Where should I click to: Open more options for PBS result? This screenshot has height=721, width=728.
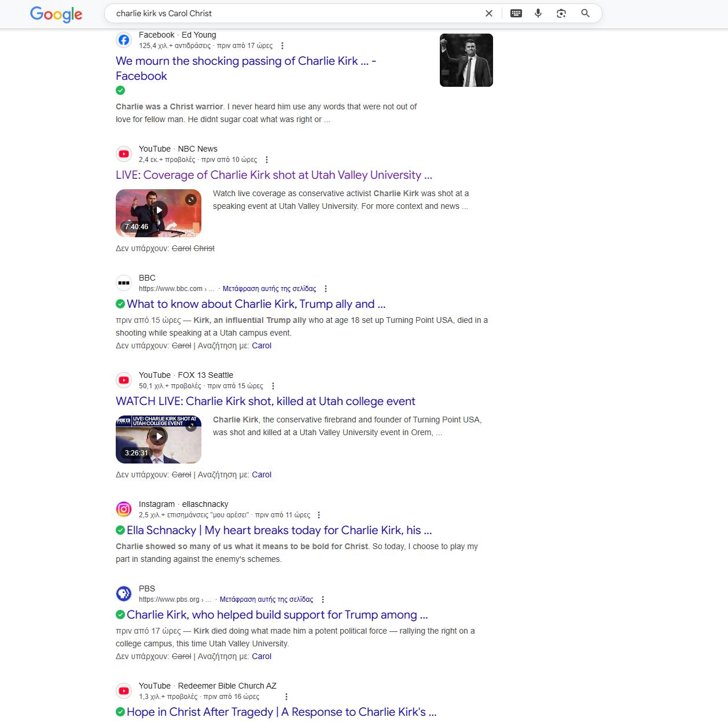323,599
